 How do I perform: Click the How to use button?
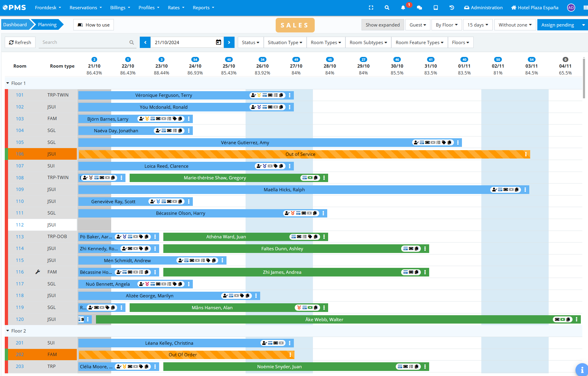pos(94,25)
